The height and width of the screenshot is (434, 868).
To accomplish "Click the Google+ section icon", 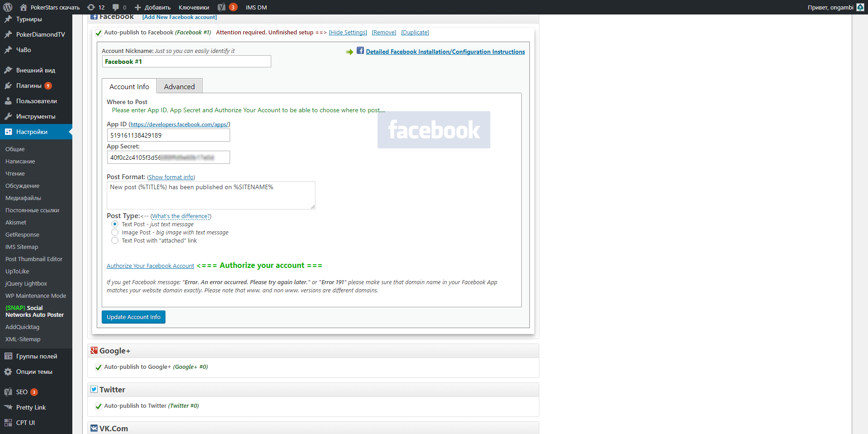I will 94,350.
